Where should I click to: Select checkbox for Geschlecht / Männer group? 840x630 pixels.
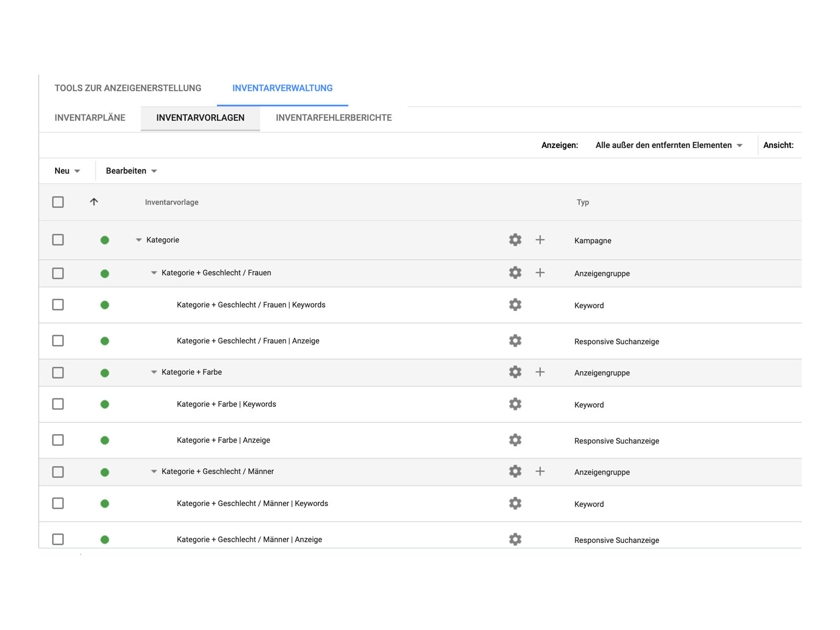pos(58,472)
